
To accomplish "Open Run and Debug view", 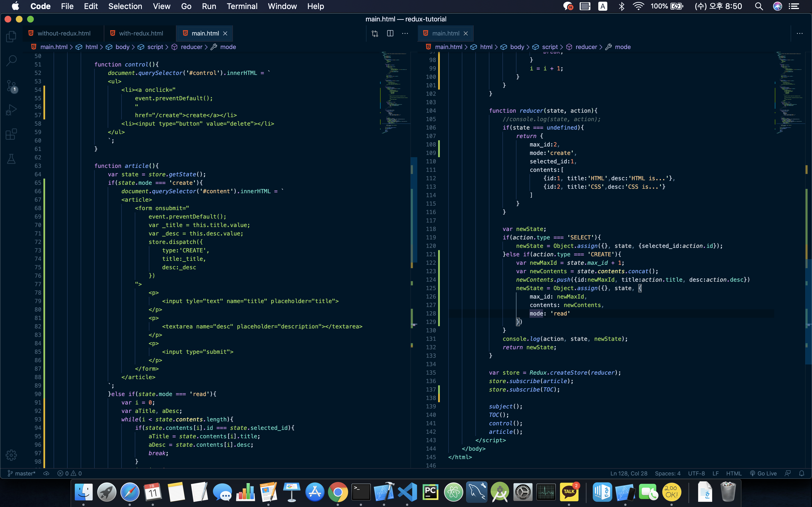I will pos(11,110).
